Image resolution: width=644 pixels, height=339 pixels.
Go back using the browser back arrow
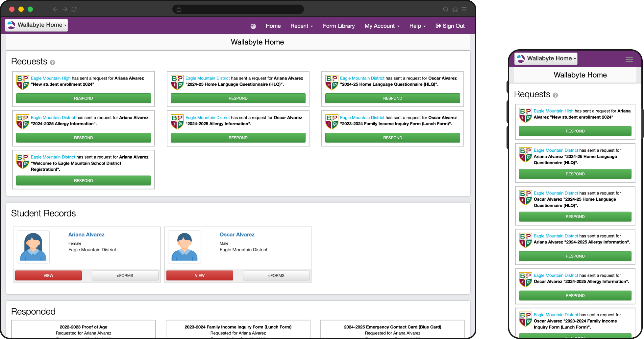point(56,9)
